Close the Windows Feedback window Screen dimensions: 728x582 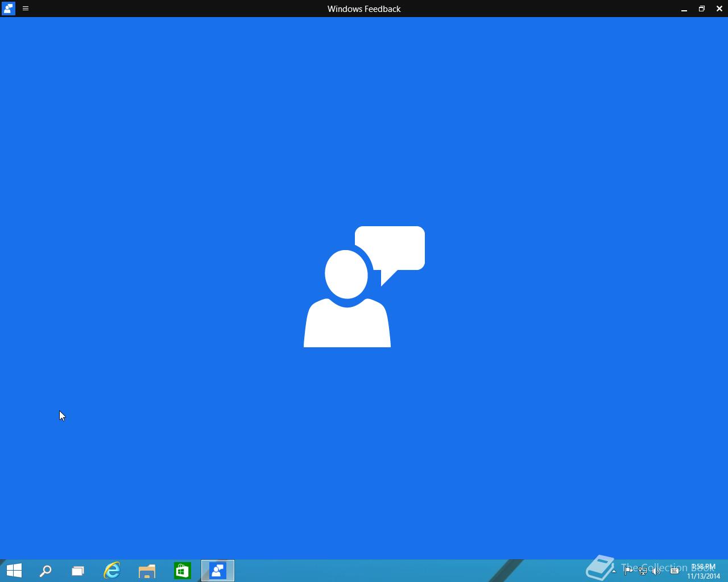(x=719, y=9)
